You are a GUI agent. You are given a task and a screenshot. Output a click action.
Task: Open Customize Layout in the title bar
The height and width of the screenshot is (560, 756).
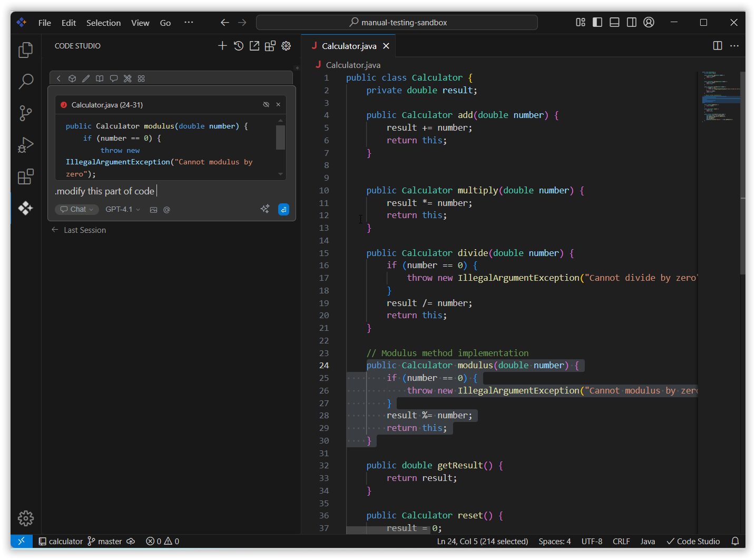[x=581, y=22]
